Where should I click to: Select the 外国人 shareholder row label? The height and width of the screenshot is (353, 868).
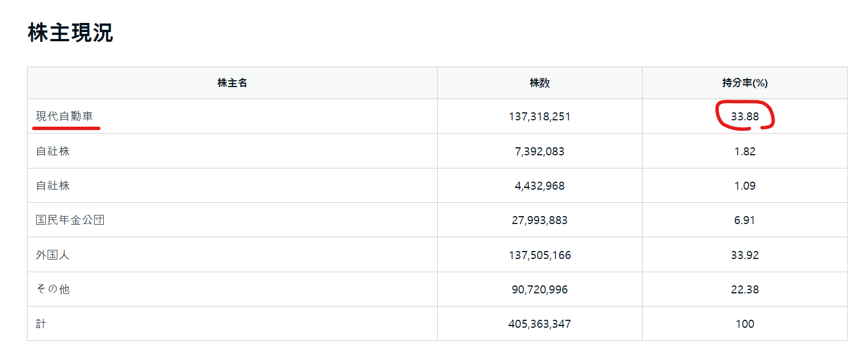(x=53, y=255)
